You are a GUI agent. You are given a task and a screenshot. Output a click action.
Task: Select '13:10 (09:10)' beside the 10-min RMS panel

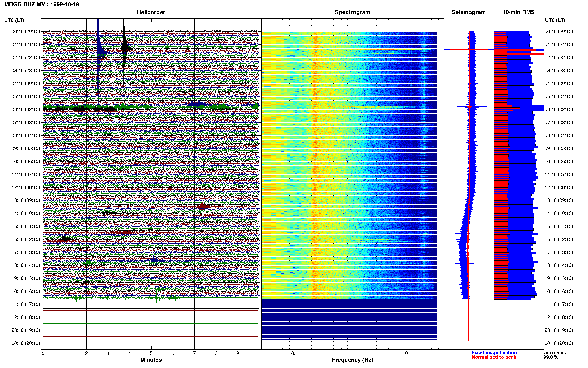[559, 200]
